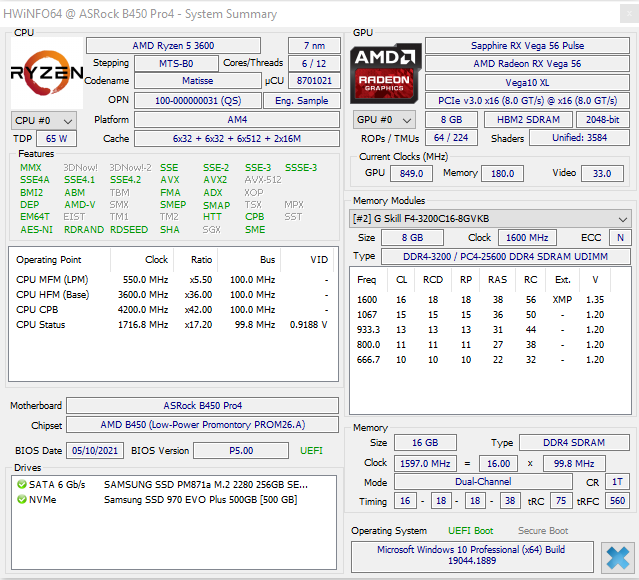The image size is (639, 580).
Task: Click the HBM2 SDRAM memory type field
Action: tap(528, 119)
